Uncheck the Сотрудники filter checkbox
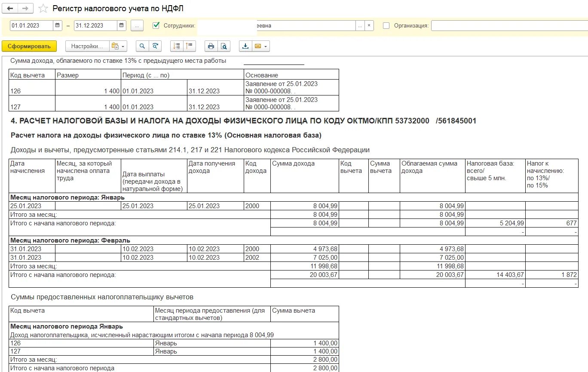Image resolution: width=588 pixels, height=372 pixels. pos(156,25)
